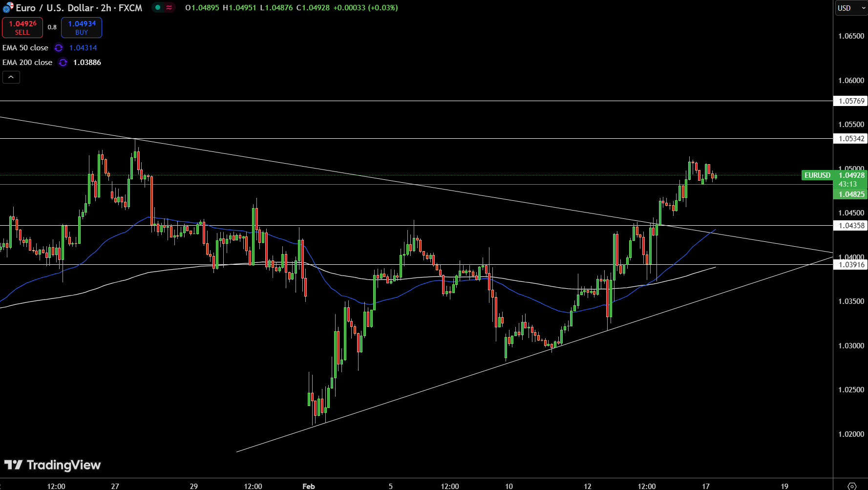This screenshot has width=868, height=490.
Task: Select the EMA 200 close indicator label
Action: [x=27, y=63]
